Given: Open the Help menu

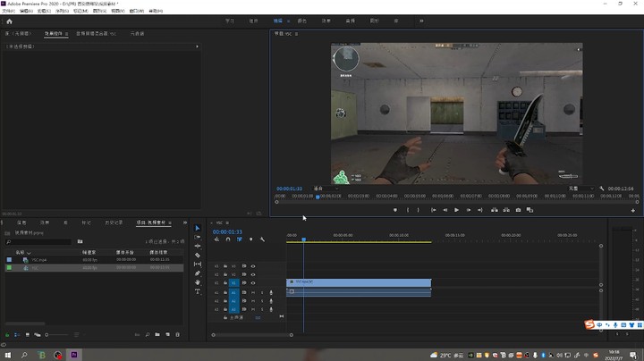Looking at the screenshot, I should pyautogui.click(x=156, y=11).
